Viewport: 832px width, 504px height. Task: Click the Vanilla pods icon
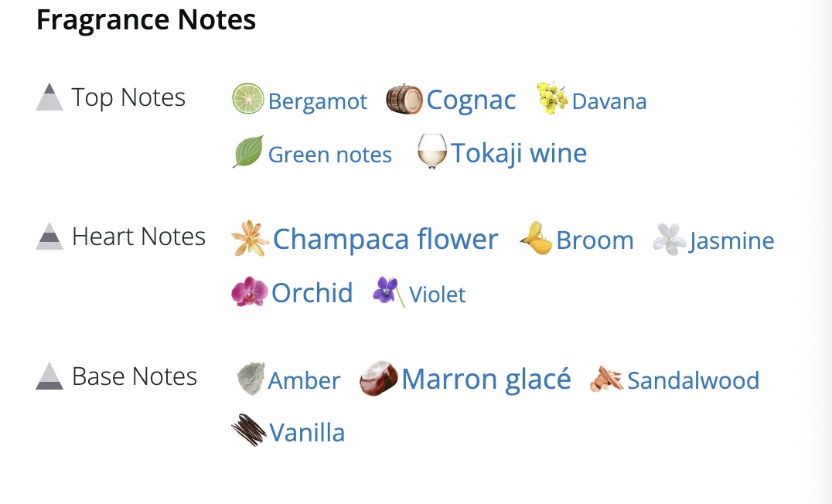point(249,431)
